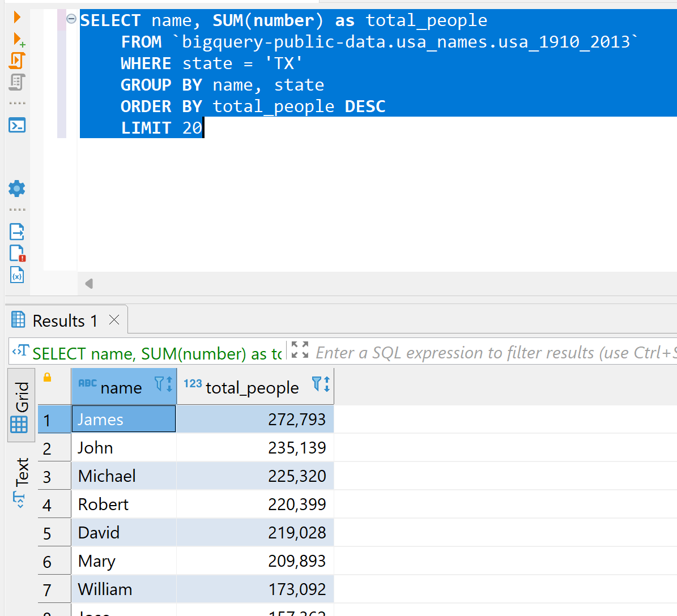Click the page icon with red alert badge
677x616 pixels.
pyautogui.click(x=17, y=253)
